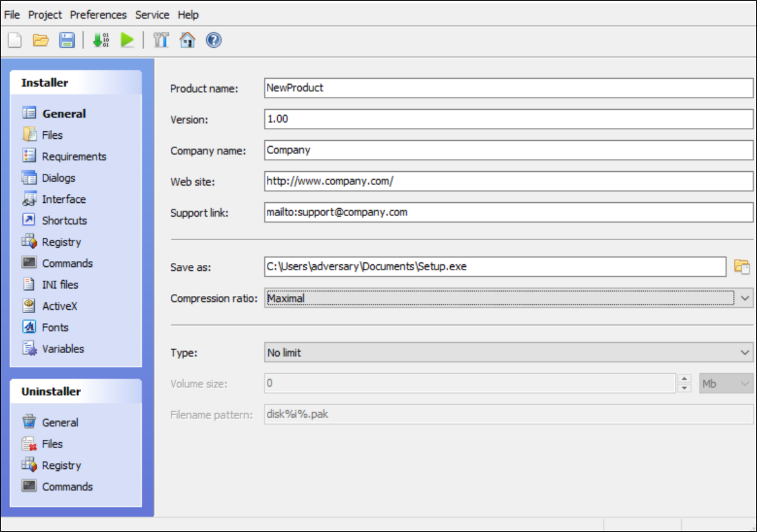Click the home page house icon

point(187,40)
